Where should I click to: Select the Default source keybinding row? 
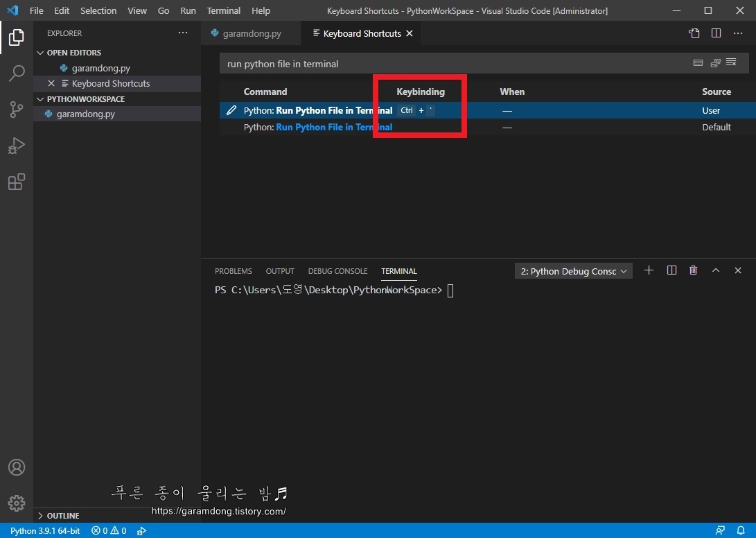pyautogui.click(x=487, y=128)
